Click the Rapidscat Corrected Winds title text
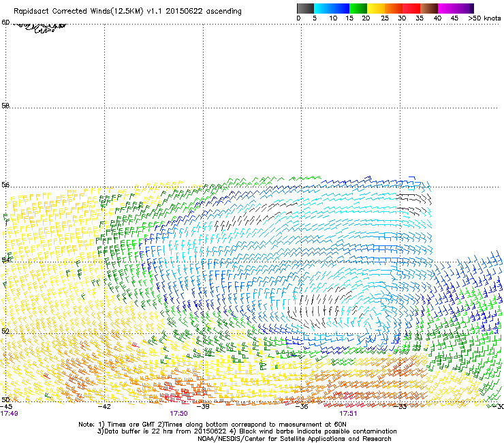Screen dimensions: 504x443 127,12
